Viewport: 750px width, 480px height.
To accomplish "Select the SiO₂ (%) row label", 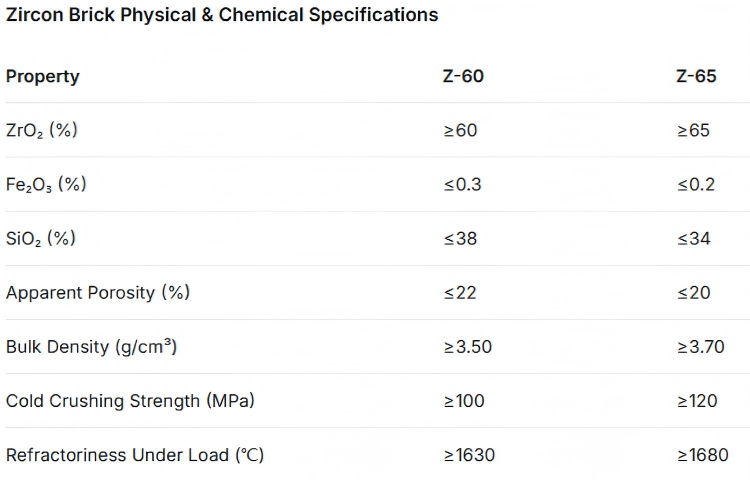I will click(x=41, y=238).
